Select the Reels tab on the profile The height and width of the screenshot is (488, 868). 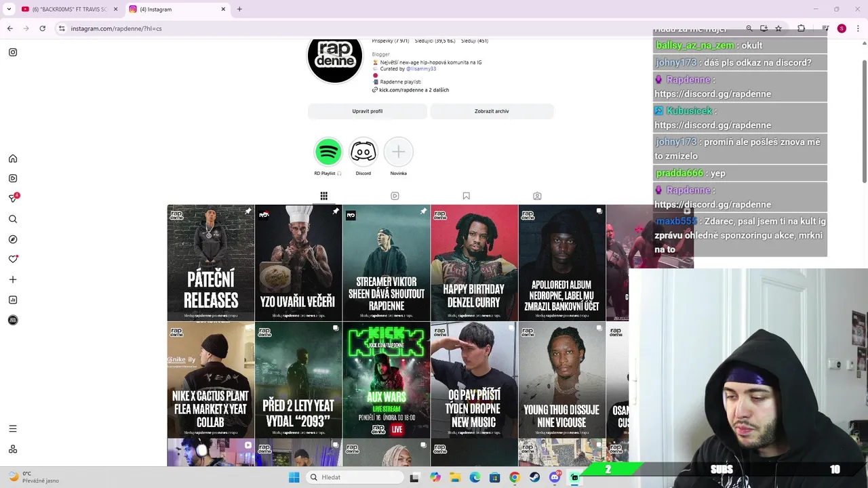pyautogui.click(x=395, y=196)
